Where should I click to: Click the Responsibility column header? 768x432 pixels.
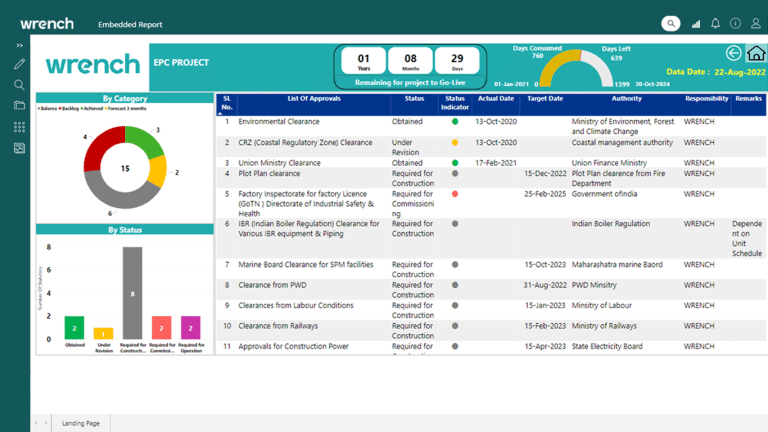[706, 98]
